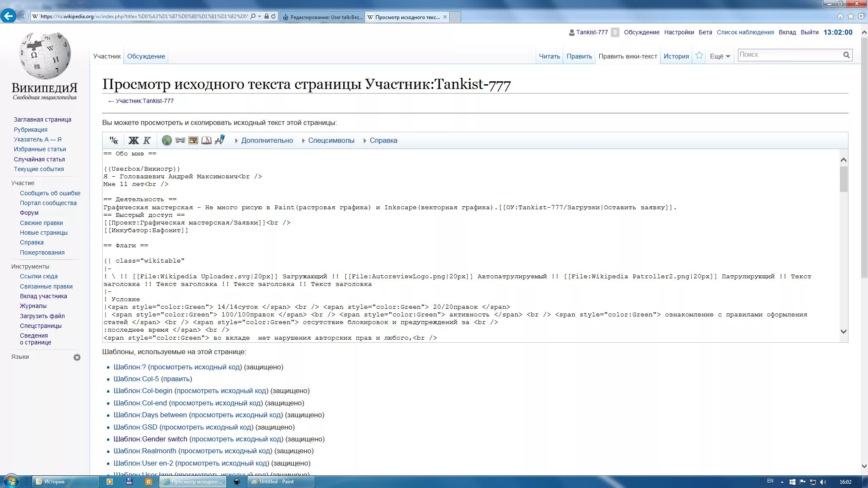The height and width of the screenshot is (488, 868).
Task: Open the История taskbar window
Action: coord(66,482)
